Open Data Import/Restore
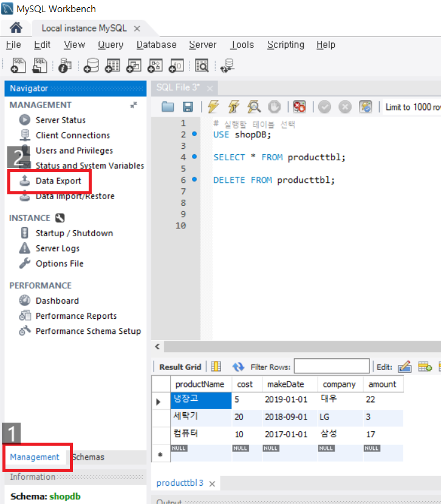Viewport: 441px width, 504px height. click(75, 196)
